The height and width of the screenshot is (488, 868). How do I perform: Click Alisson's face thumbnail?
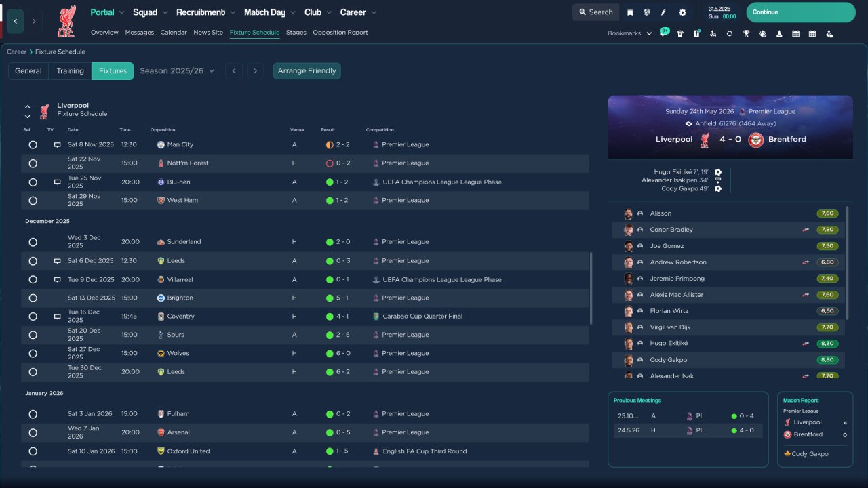tap(629, 213)
